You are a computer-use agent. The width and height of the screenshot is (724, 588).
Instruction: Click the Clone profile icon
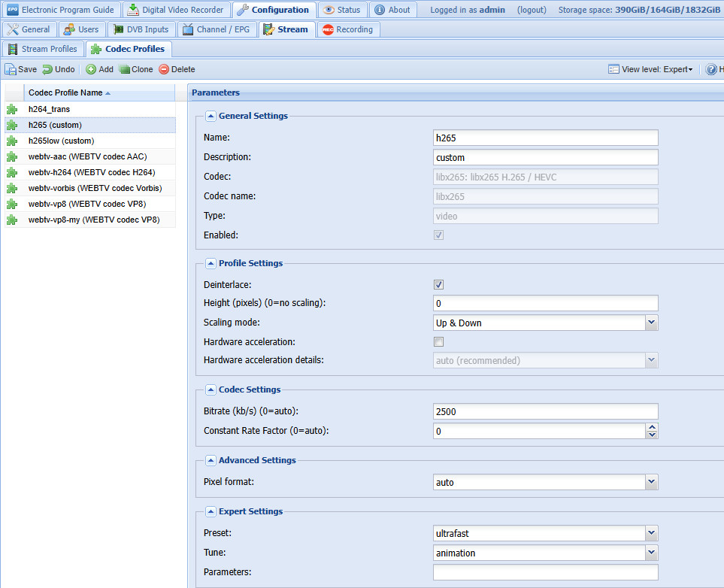124,69
